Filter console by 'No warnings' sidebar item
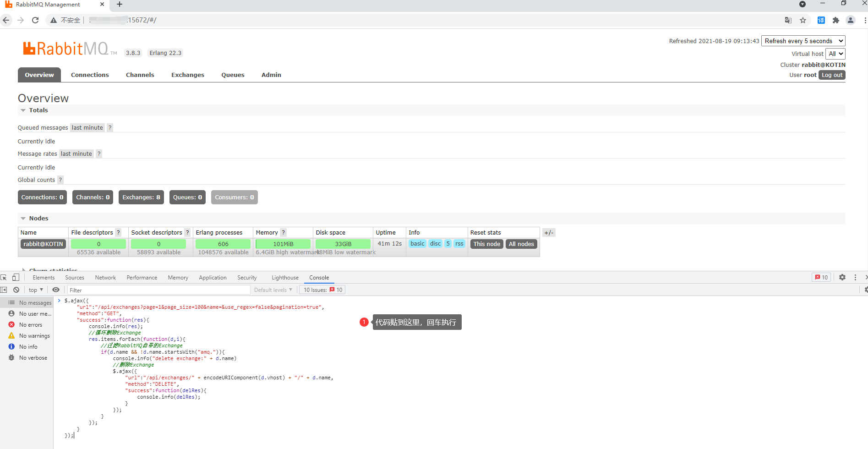The height and width of the screenshot is (449, 868). click(x=27, y=336)
